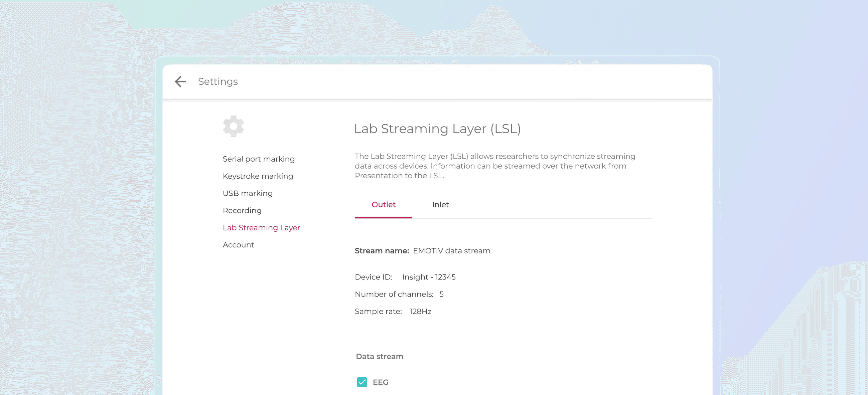The height and width of the screenshot is (395, 868).
Task: Click the Number of channels value
Action: [x=441, y=294]
